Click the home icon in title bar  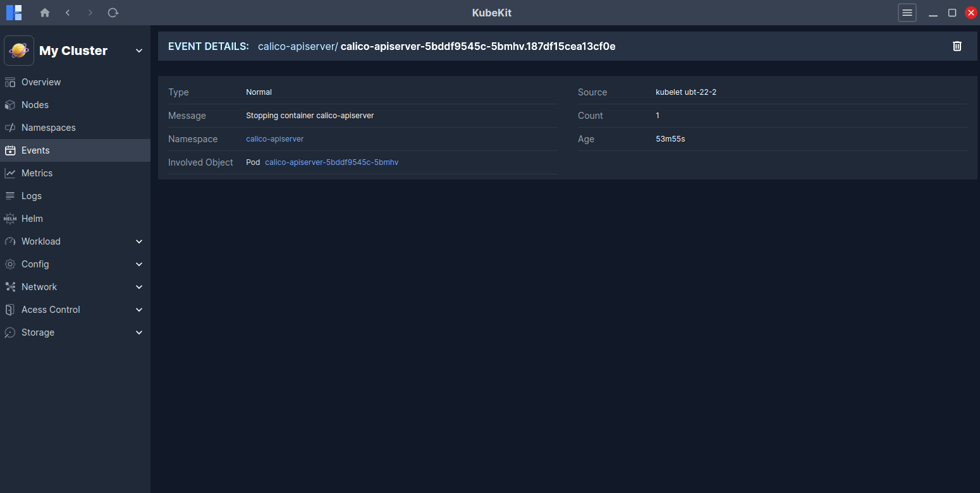[45, 13]
